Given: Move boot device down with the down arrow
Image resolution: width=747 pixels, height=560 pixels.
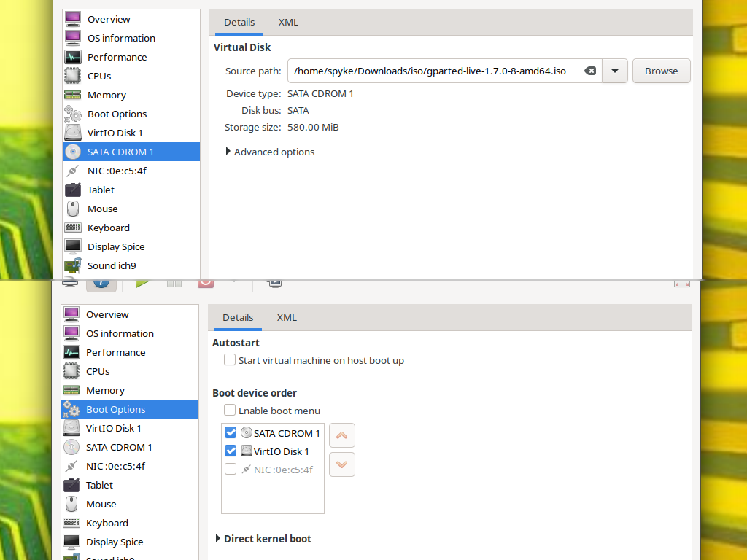Looking at the screenshot, I should [x=342, y=464].
